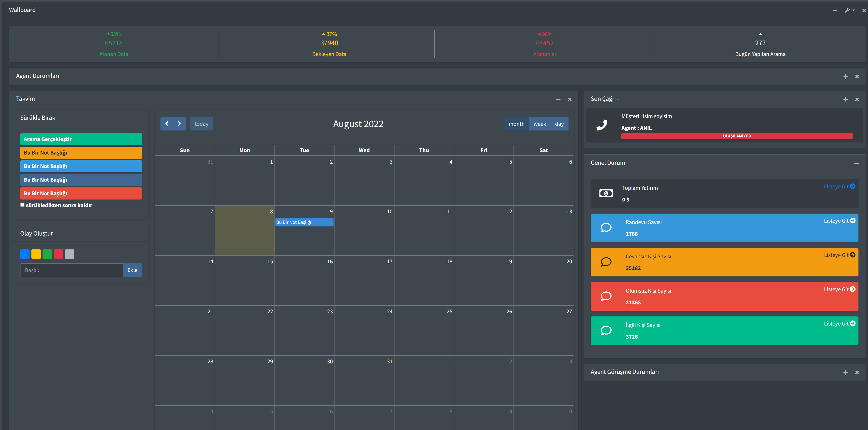Click the Bekleyen Data value 37940

329,43
